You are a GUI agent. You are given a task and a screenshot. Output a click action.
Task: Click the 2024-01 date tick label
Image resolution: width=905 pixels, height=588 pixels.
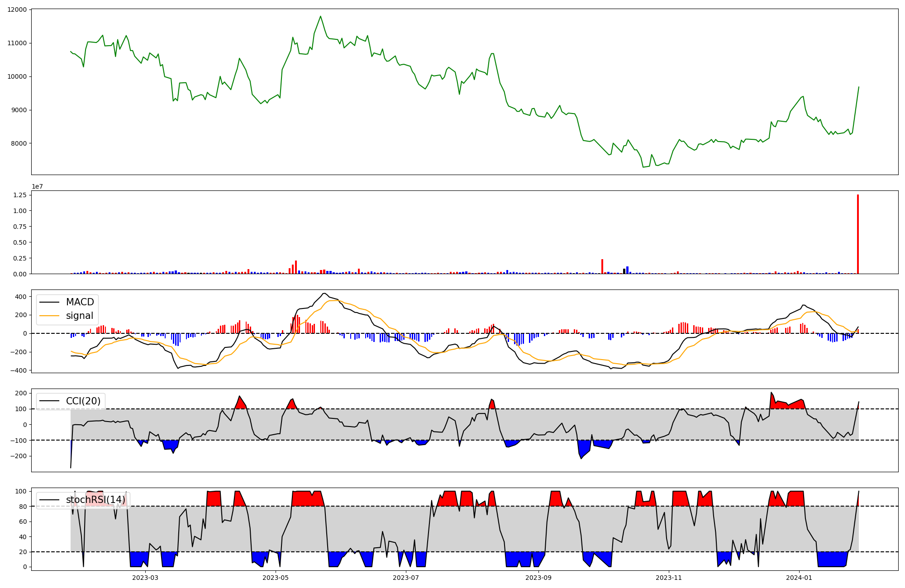click(x=799, y=578)
